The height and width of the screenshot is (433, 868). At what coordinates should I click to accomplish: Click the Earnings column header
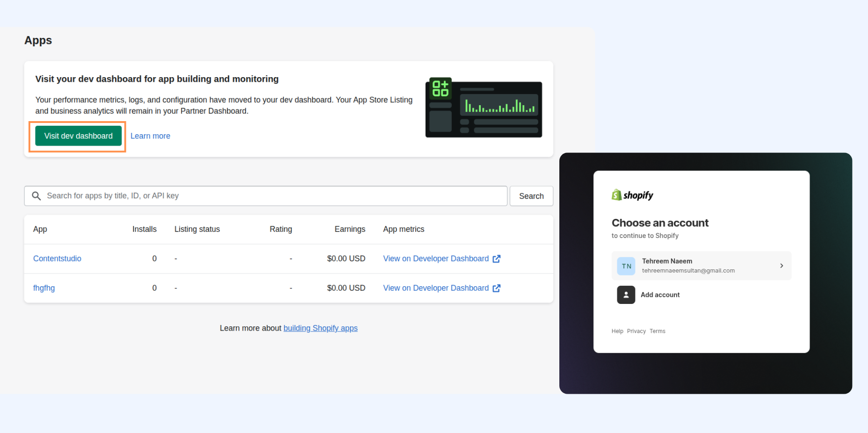[350, 229]
